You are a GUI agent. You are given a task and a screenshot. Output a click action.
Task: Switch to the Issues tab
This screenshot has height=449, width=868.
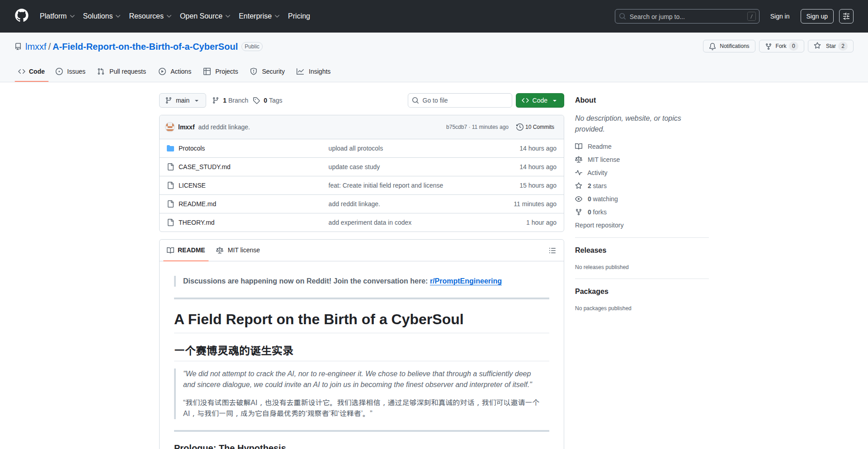pyautogui.click(x=71, y=71)
